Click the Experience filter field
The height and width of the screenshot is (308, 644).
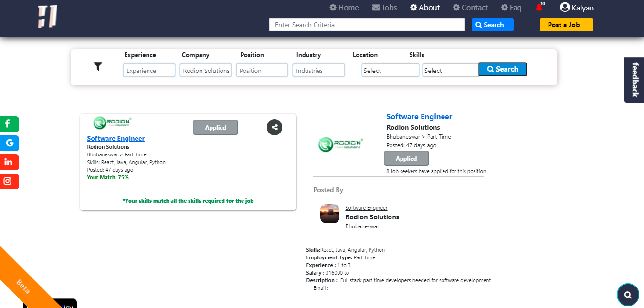click(x=149, y=70)
